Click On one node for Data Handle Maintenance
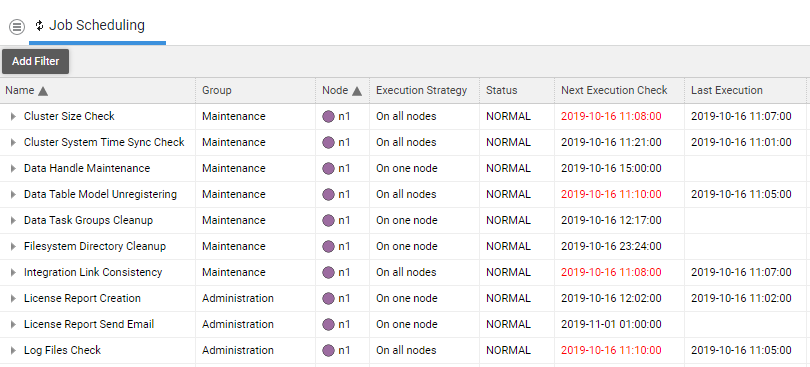This screenshot has height=367, width=810. [x=407, y=168]
